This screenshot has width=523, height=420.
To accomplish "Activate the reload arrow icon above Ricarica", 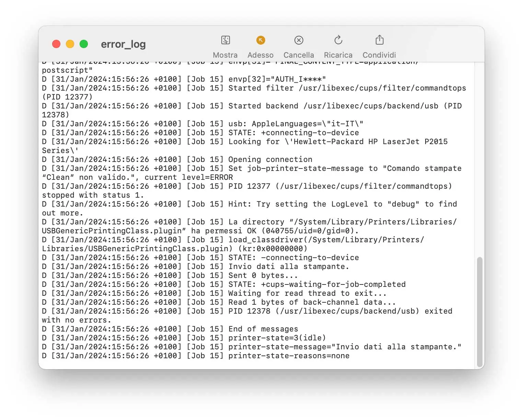I will pos(338,40).
